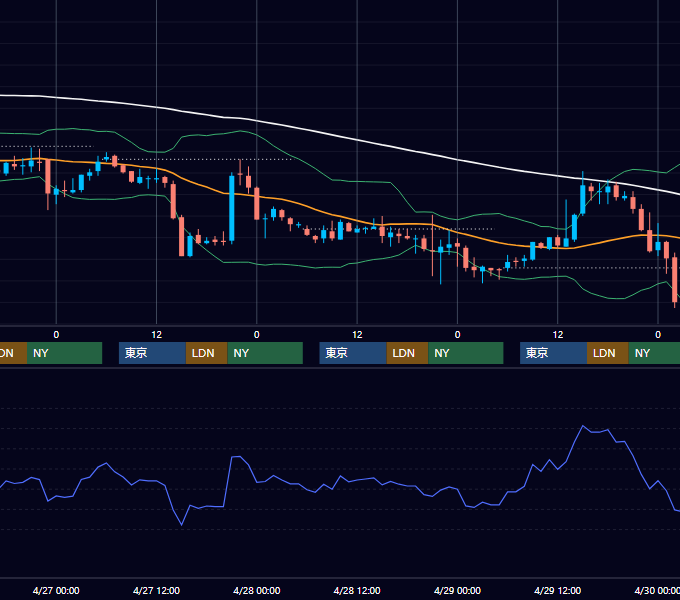Click the 4/29 00:00 date label
The height and width of the screenshot is (600, 680).
[x=457, y=590]
